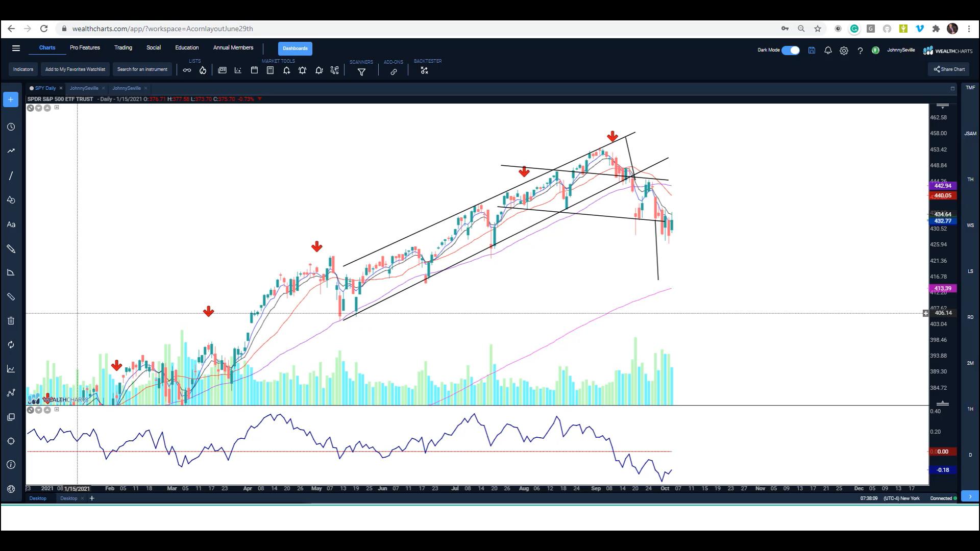Open the JohnnySeville account menu

(900, 50)
